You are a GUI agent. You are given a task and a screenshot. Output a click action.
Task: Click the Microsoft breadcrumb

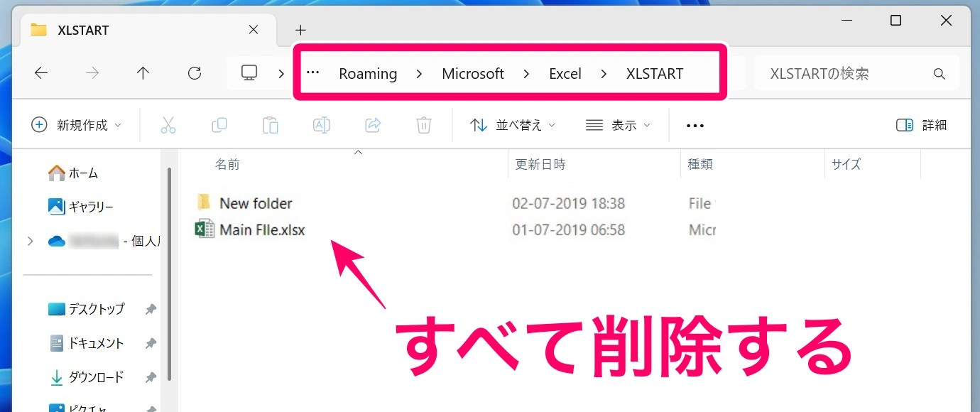pyautogui.click(x=473, y=74)
